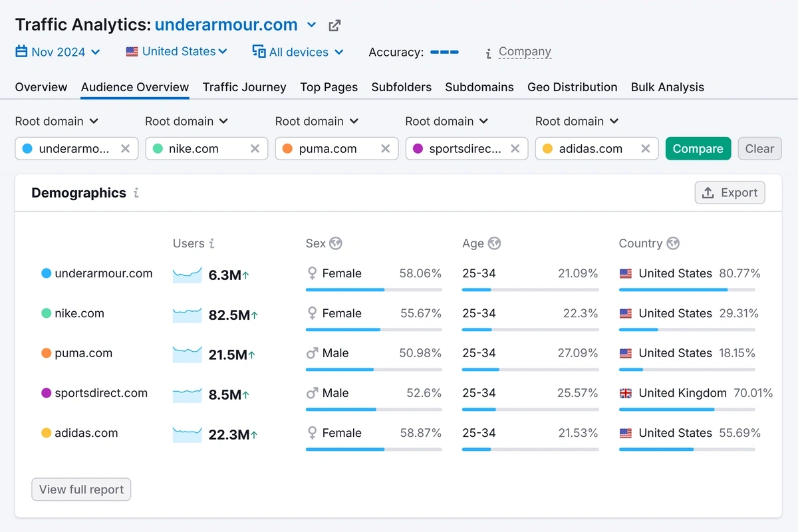
Task: Switch to the Overview tab
Action: point(41,87)
